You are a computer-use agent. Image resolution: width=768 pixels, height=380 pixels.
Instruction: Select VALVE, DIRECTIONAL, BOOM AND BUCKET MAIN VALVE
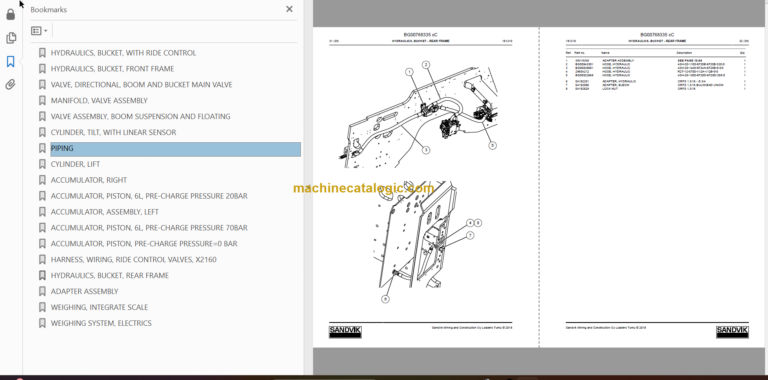pos(142,85)
